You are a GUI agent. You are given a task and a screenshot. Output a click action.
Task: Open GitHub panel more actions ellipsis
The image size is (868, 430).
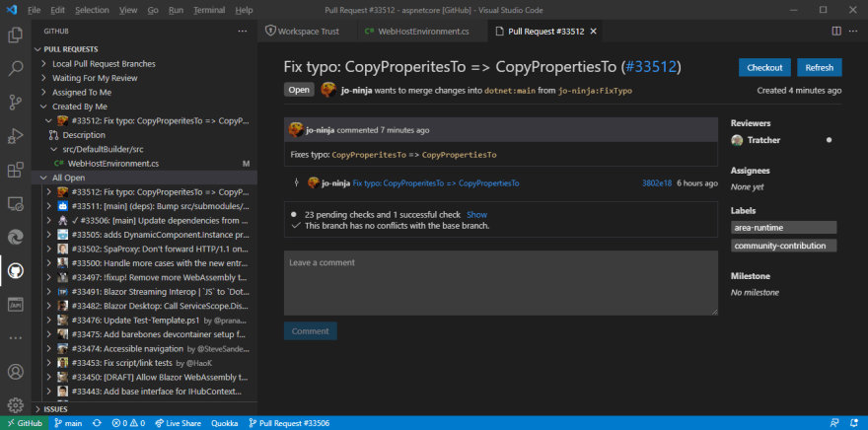point(243,31)
